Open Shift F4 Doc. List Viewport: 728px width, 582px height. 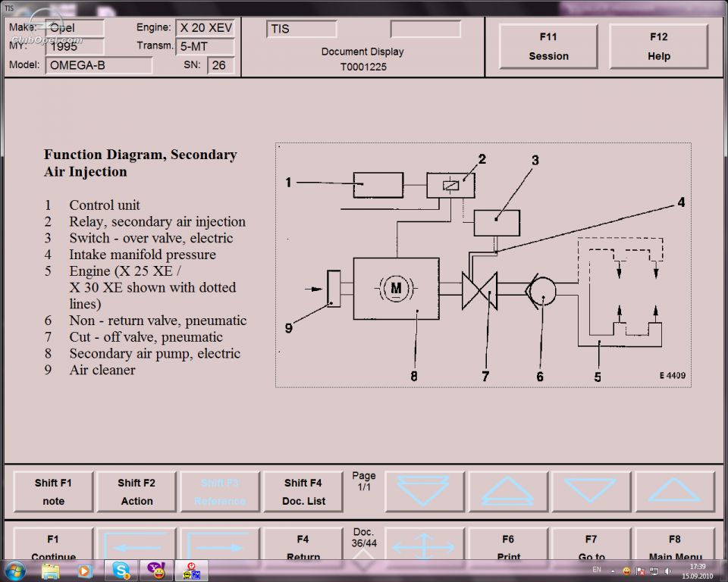coord(303,492)
